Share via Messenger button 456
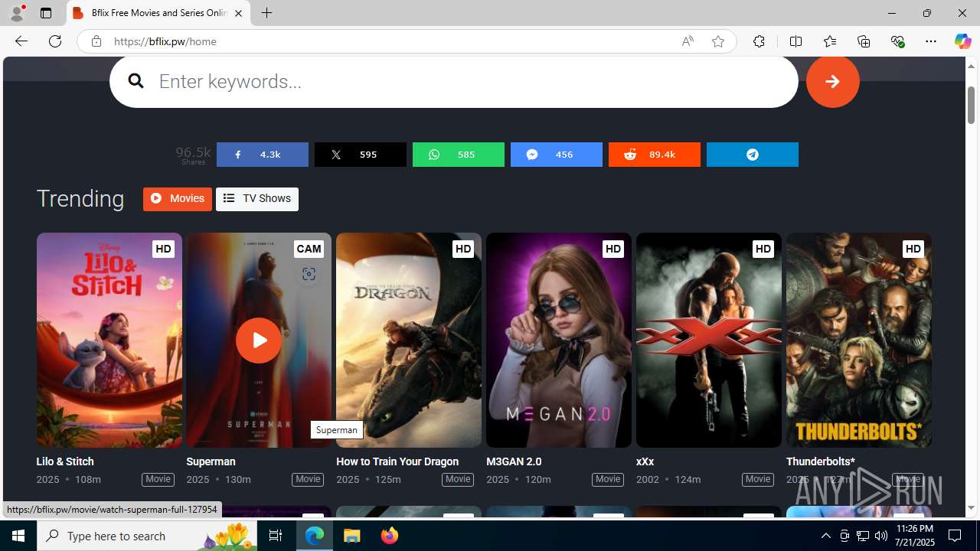 [556, 155]
